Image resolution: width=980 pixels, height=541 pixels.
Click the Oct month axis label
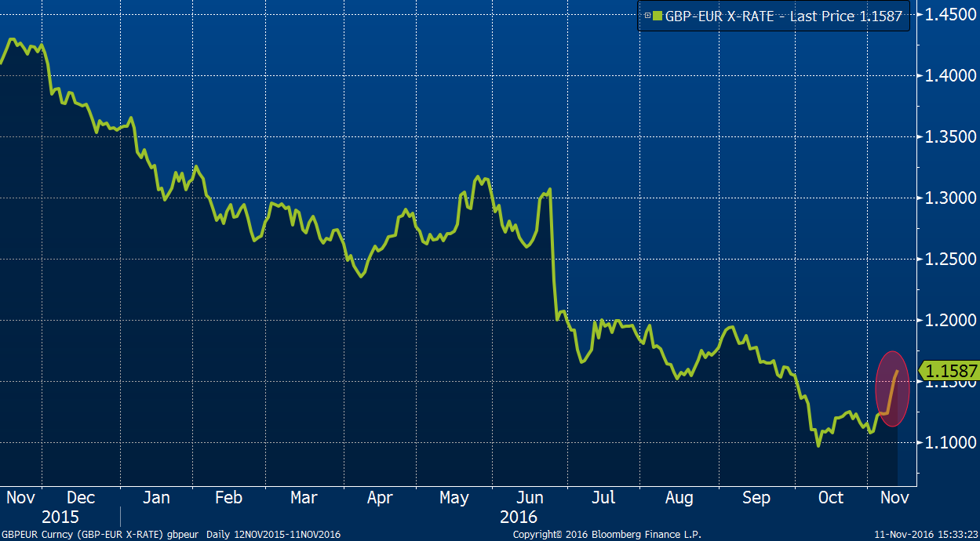(830, 498)
